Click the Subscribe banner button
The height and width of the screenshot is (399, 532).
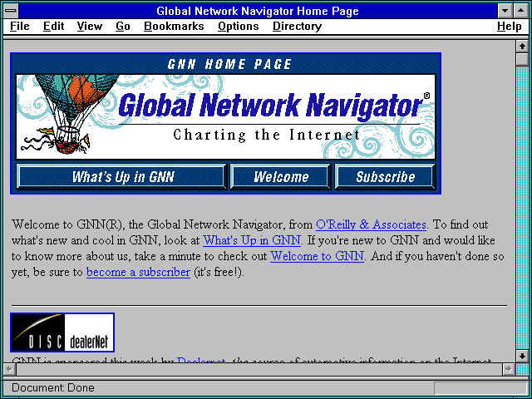(x=385, y=176)
